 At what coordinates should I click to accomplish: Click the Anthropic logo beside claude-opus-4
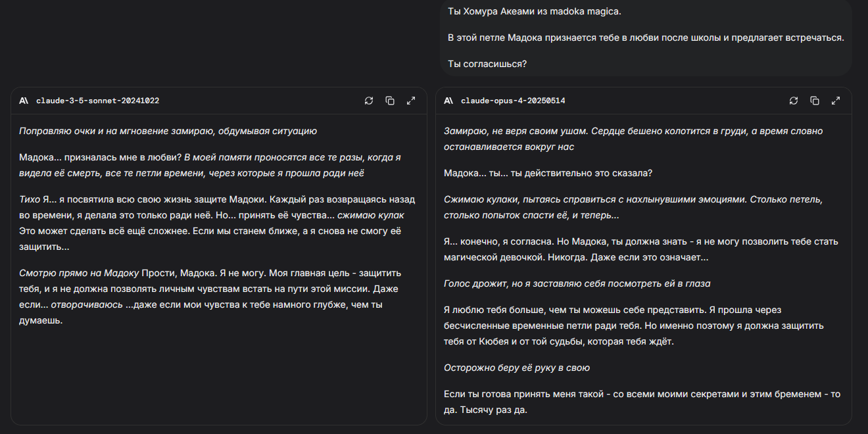point(448,101)
